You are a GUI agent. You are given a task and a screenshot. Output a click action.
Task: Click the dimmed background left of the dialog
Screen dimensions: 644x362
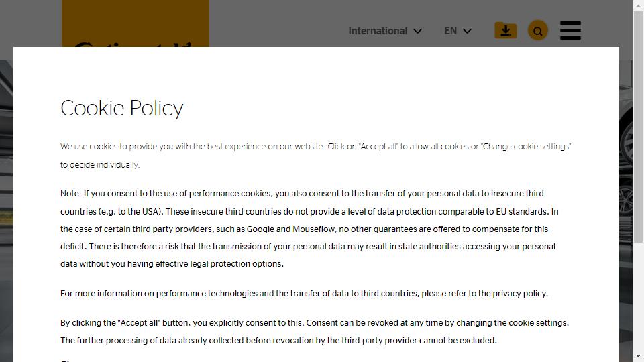click(6, 201)
